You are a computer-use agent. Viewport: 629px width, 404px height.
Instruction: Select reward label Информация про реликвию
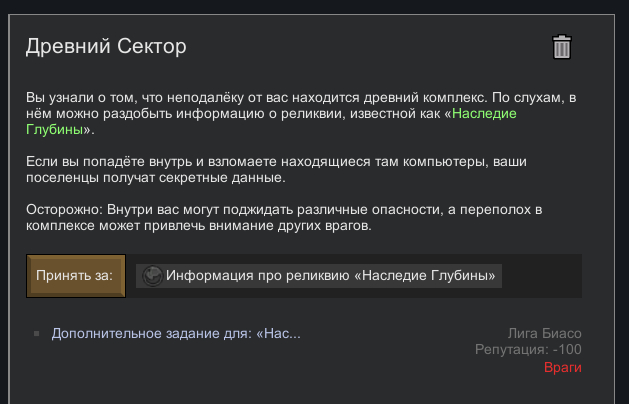331,276
